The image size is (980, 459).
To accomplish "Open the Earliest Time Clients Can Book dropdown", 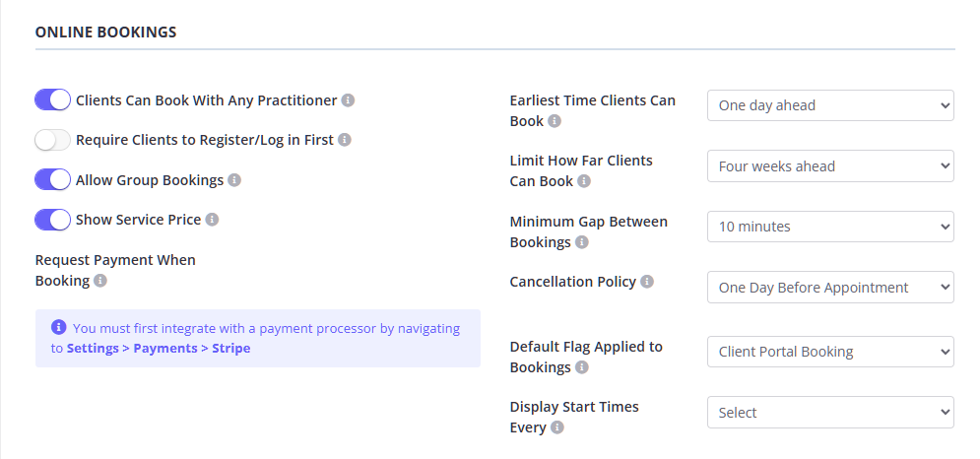I will pyautogui.click(x=830, y=105).
